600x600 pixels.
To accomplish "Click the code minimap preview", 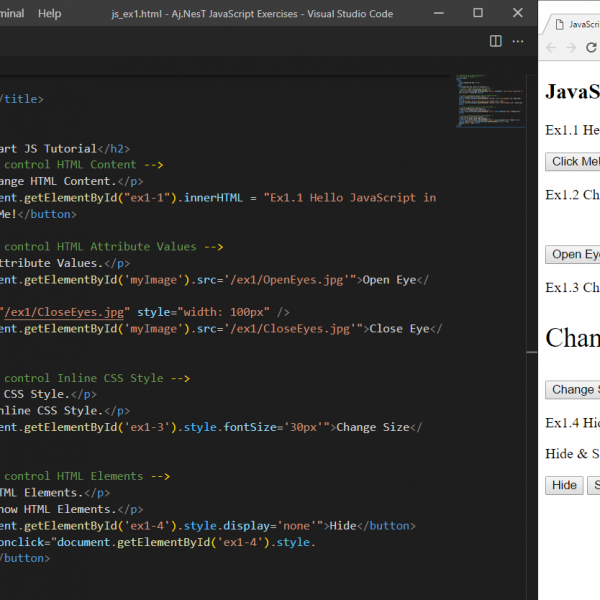I will [x=482, y=100].
